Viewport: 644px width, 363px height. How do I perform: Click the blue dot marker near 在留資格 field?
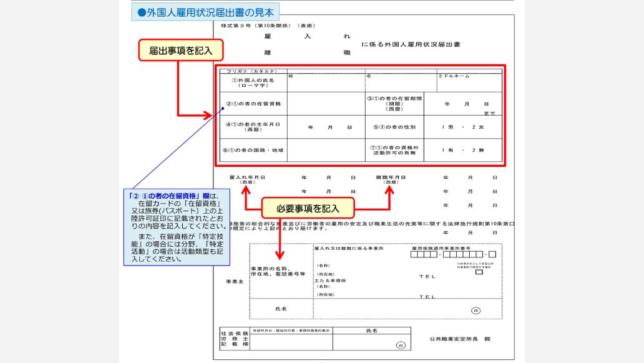point(223,108)
